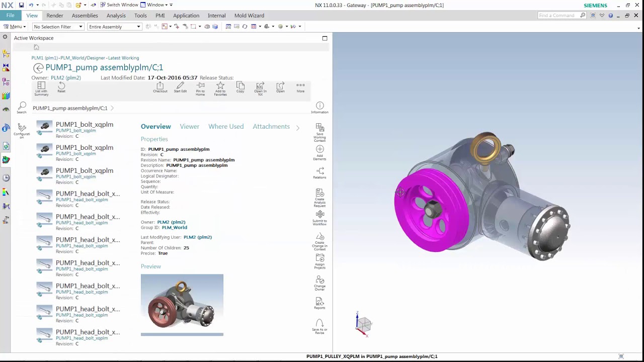
Task: Click the pump assembly preview thumbnail
Action: pyautogui.click(x=182, y=304)
